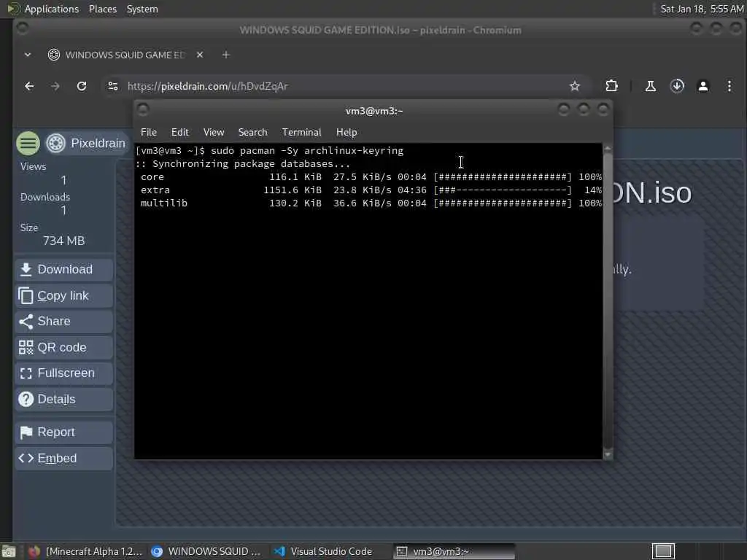The height and width of the screenshot is (560, 747).
Task: Click the terminal scrollbar down arrow
Action: [608, 455]
